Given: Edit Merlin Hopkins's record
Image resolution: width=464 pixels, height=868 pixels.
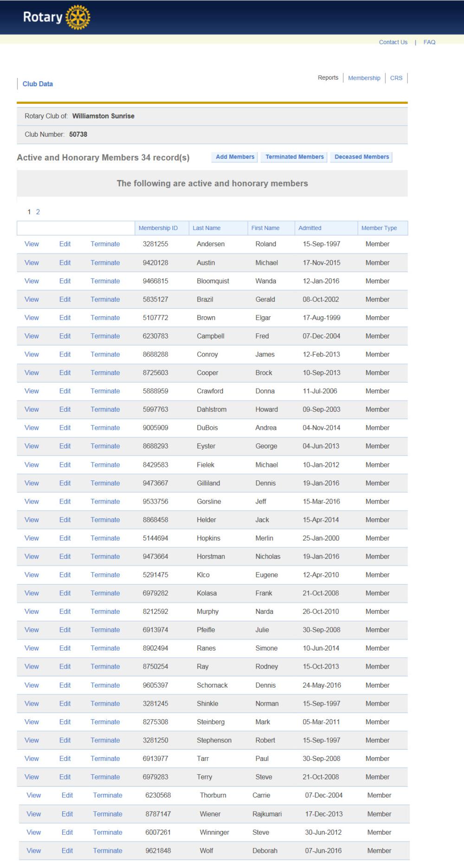Looking at the screenshot, I should [x=65, y=538].
